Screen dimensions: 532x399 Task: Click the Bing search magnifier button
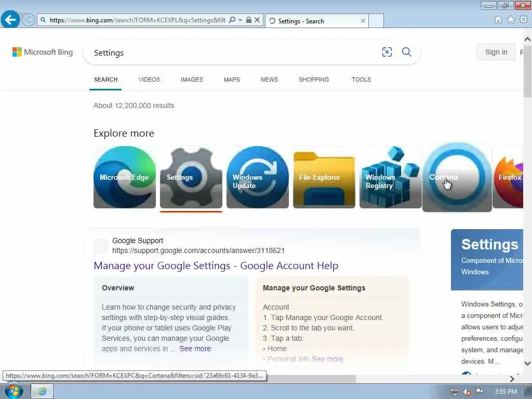click(x=406, y=52)
